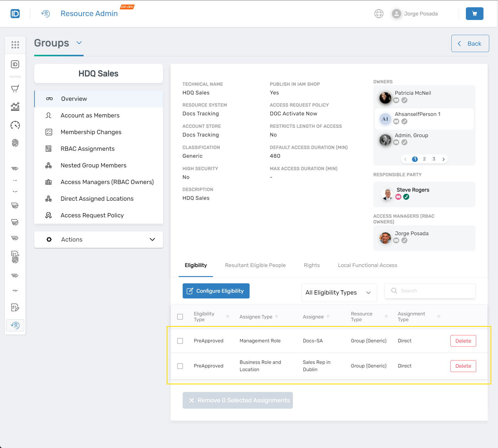Check the Sales Rep in Dublin row checkbox
Image resolution: width=498 pixels, height=448 pixels.
180,366
